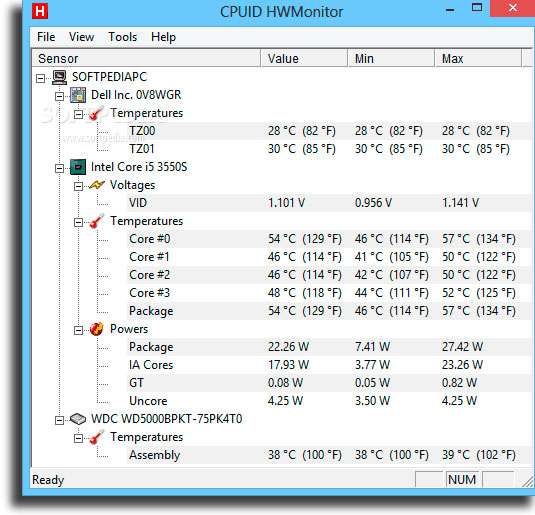Click the VID max value 1.141 V
The image size is (535, 515).
(x=460, y=203)
